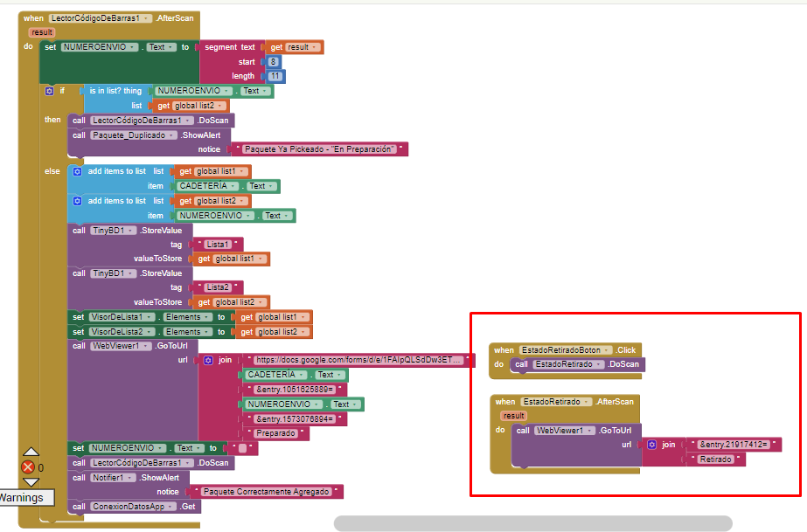Viewport: 807px width, 532px height.
Task: Click the horizontal scrollbar at the bottom
Action: (532, 523)
